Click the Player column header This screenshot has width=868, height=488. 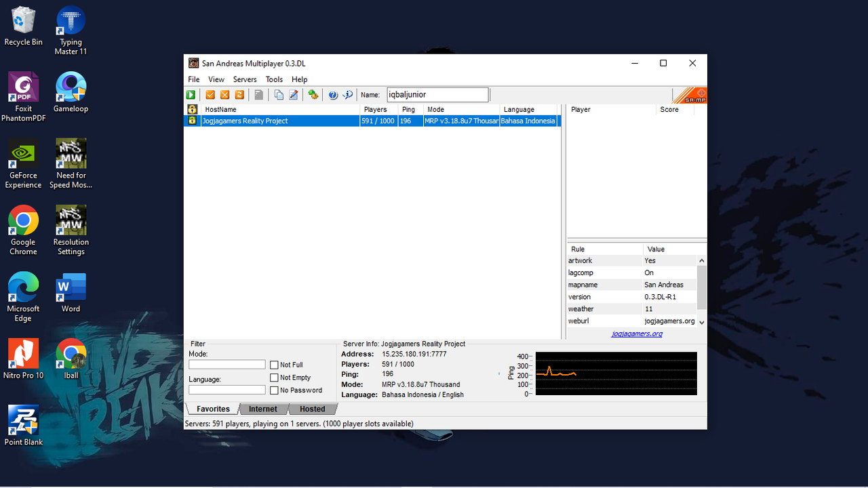611,109
